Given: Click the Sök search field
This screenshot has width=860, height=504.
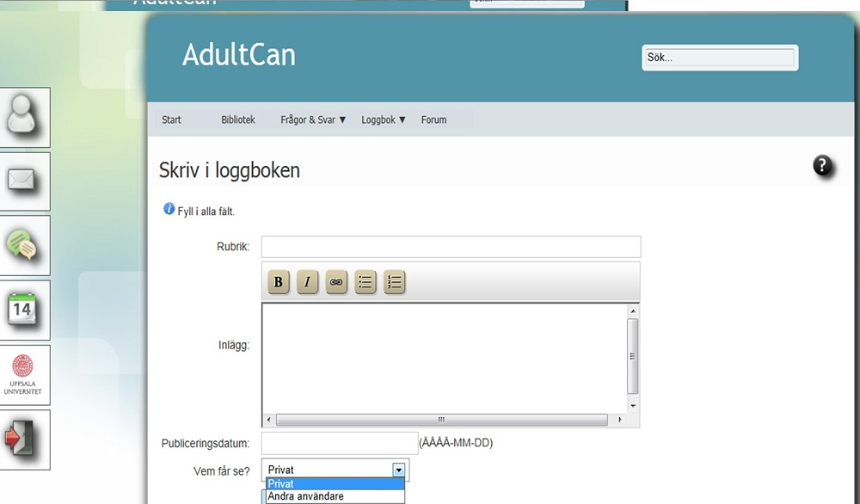Looking at the screenshot, I should [x=720, y=58].
